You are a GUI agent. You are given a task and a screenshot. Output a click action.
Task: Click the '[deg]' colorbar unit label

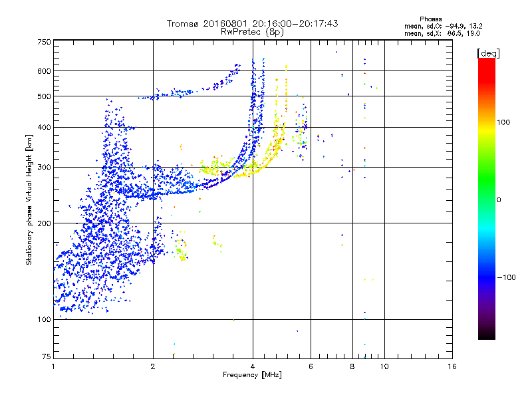[488, 53]
